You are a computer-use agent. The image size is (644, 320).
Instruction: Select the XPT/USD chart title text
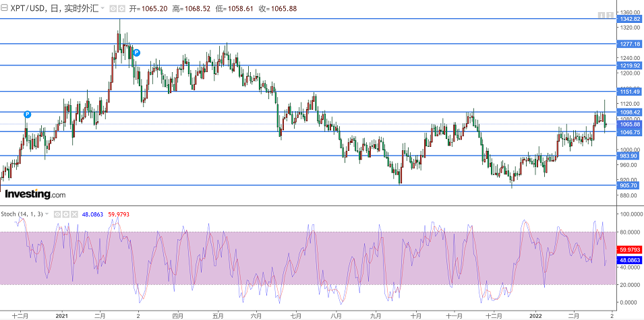[x=55, y=8]
